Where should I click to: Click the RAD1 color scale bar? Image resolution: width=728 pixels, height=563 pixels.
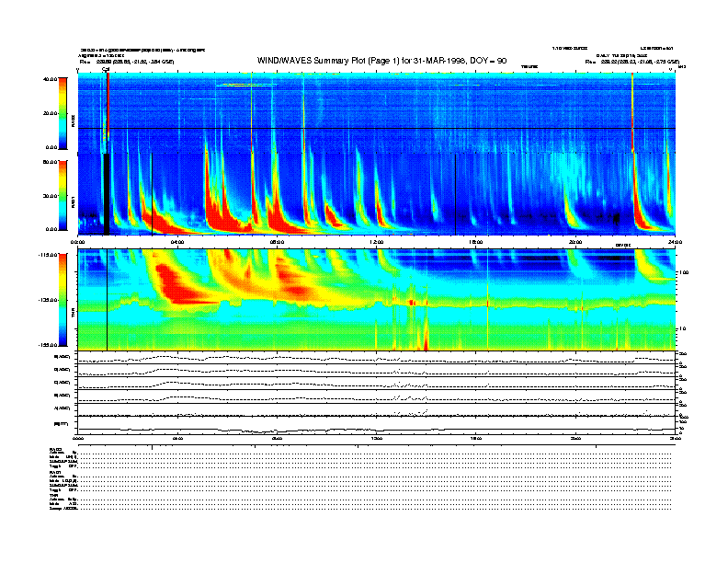pos(63,195)
